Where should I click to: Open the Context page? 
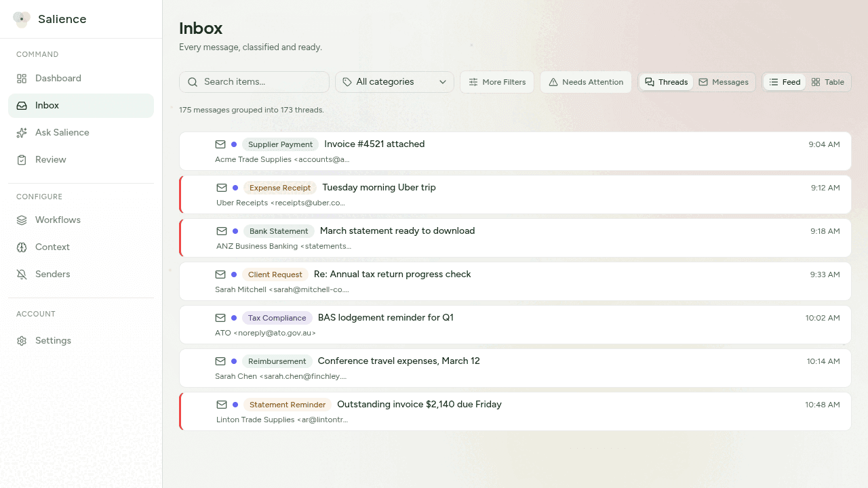pos(81,247)
